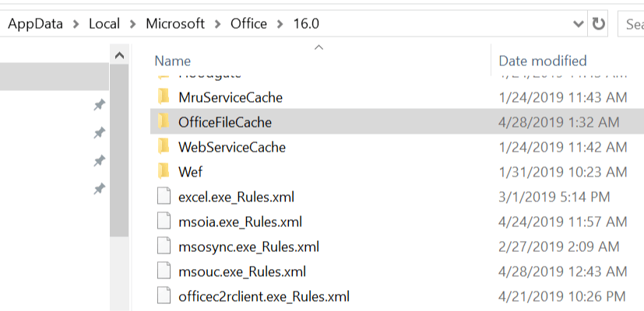Click the OfficeFileCache folder icon

click(164, 122)
